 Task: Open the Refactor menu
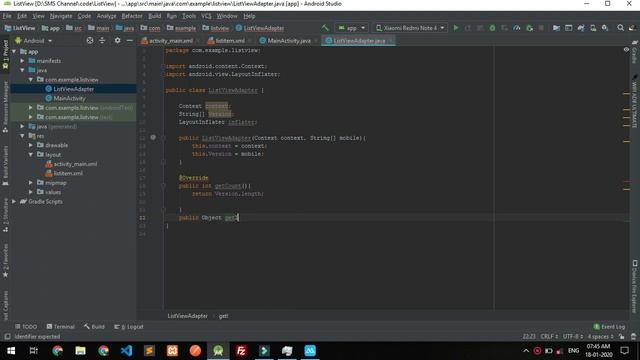pos(132,16)
